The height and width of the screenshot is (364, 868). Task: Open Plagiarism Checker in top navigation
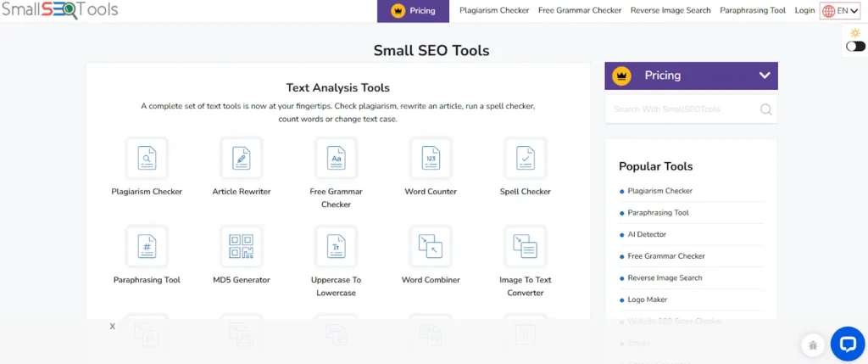[494, 10]
